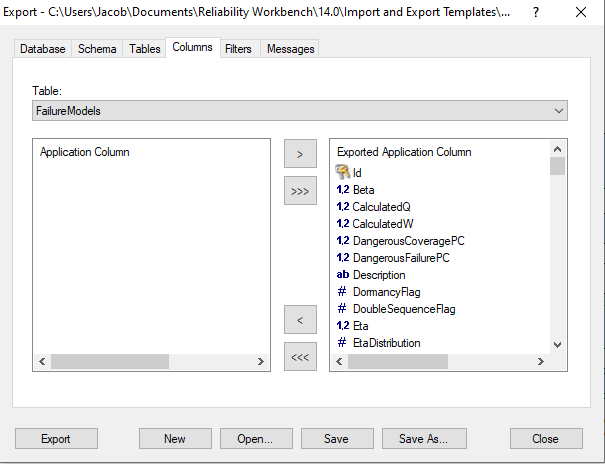This screenshot has width=605, height=464.
Task: Click the Save As... button
Action: [430, 439]
